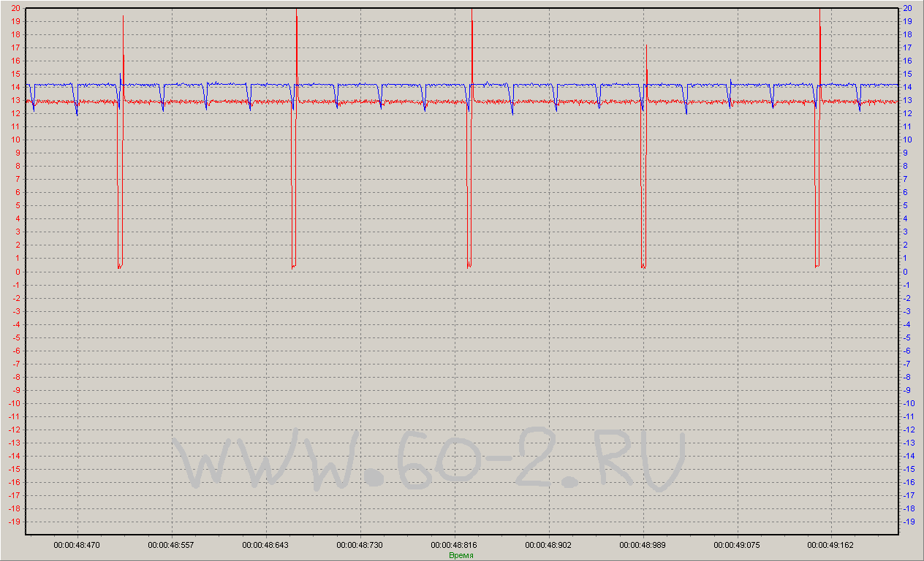Click the 00:00:49:162 time axis label

[x=831, y=545]
